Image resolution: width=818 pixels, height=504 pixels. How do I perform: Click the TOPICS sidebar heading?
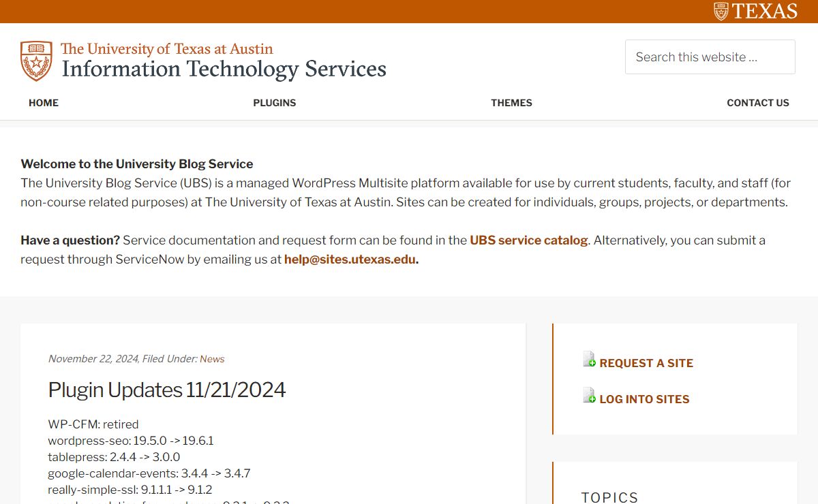609,497
